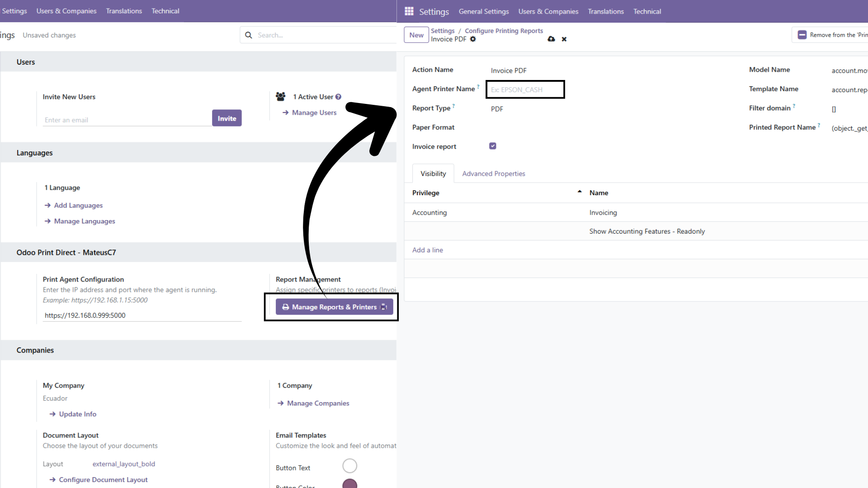Sort by Privilege column arrow
This screenshot has width=868, height=488.
(x=579, y=192)
